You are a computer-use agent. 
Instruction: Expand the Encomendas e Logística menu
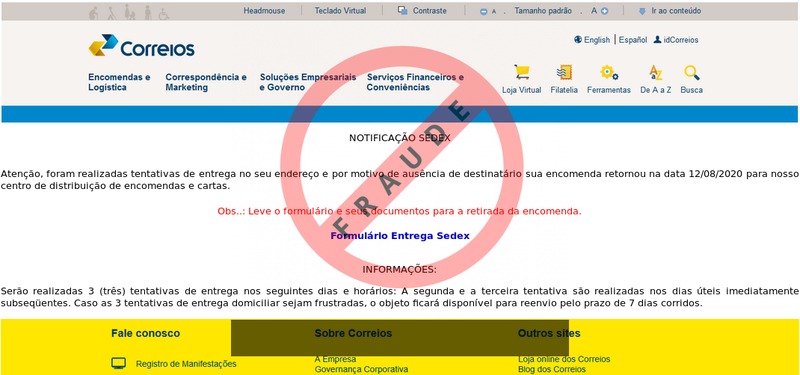click(x=119, y=82)
